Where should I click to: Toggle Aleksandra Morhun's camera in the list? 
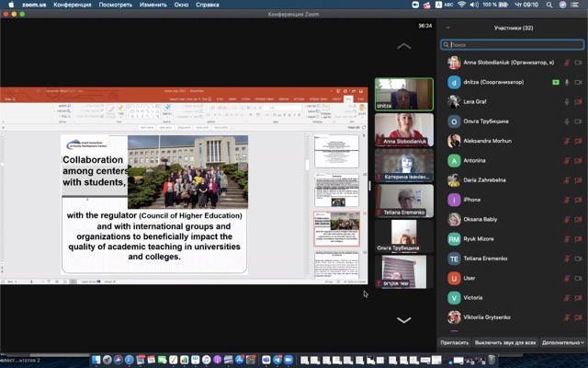pos(579,141)
